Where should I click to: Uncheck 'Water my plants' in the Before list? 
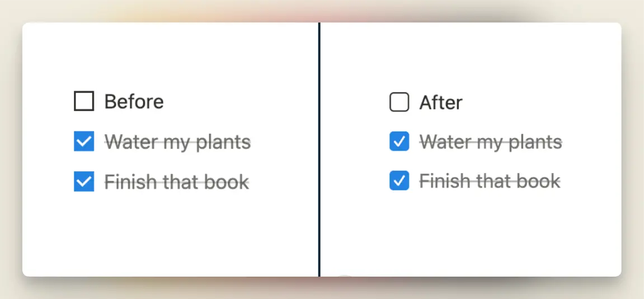[x=84, y=142]
